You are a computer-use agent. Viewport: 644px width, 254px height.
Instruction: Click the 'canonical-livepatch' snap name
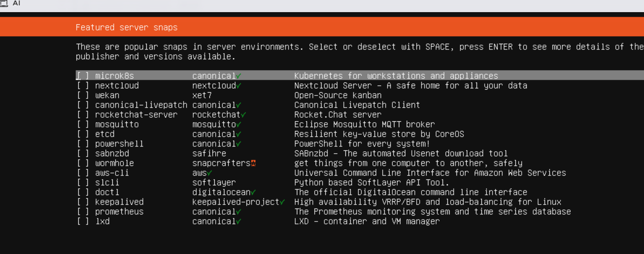pyautogui.click(x=141, y=105)
